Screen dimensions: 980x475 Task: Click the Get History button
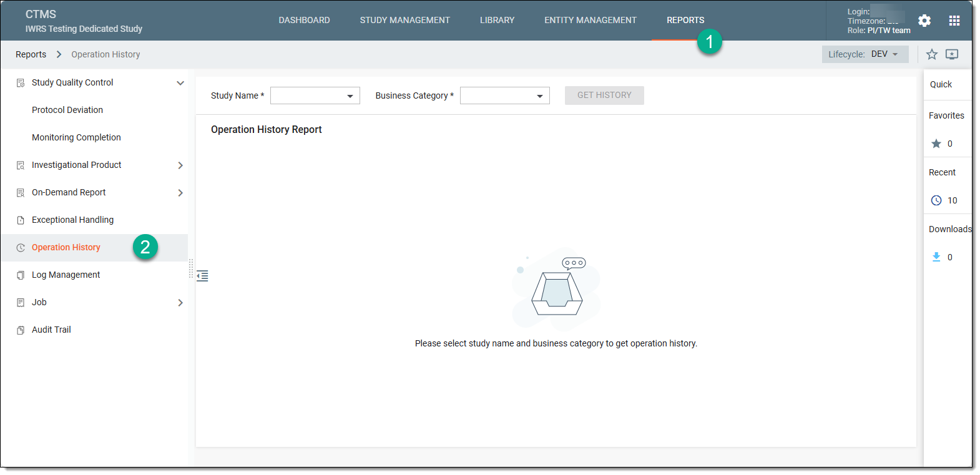[x=604, y=95]
